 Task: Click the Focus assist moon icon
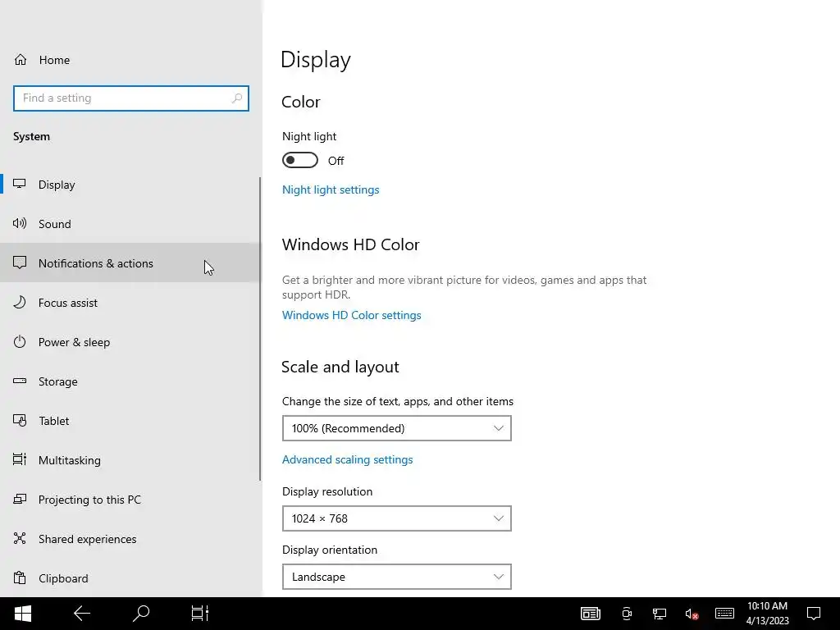pos(20,302)
